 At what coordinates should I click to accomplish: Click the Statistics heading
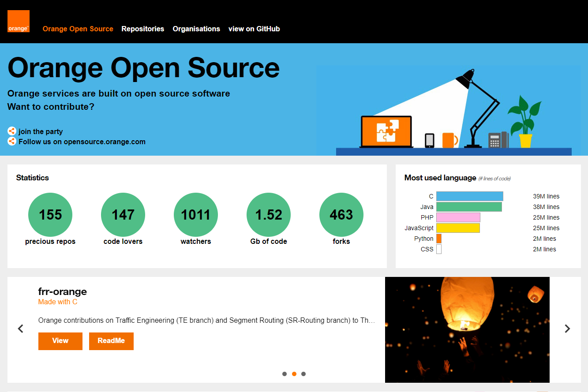[x=32, y=178]
